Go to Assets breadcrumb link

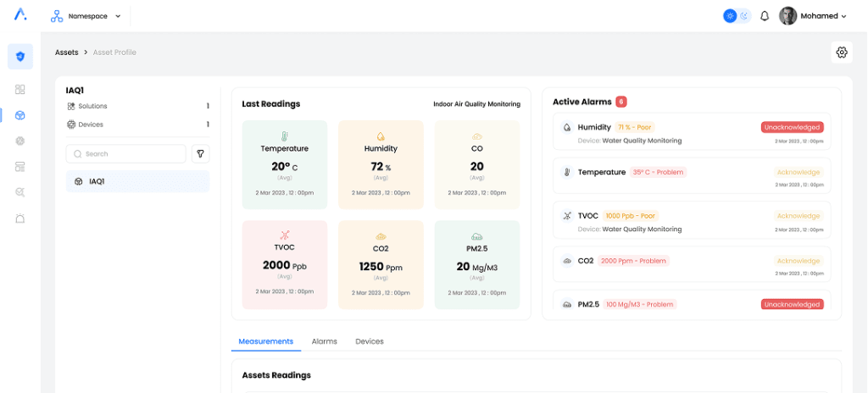pyautogui.click(x=67, y=53)
